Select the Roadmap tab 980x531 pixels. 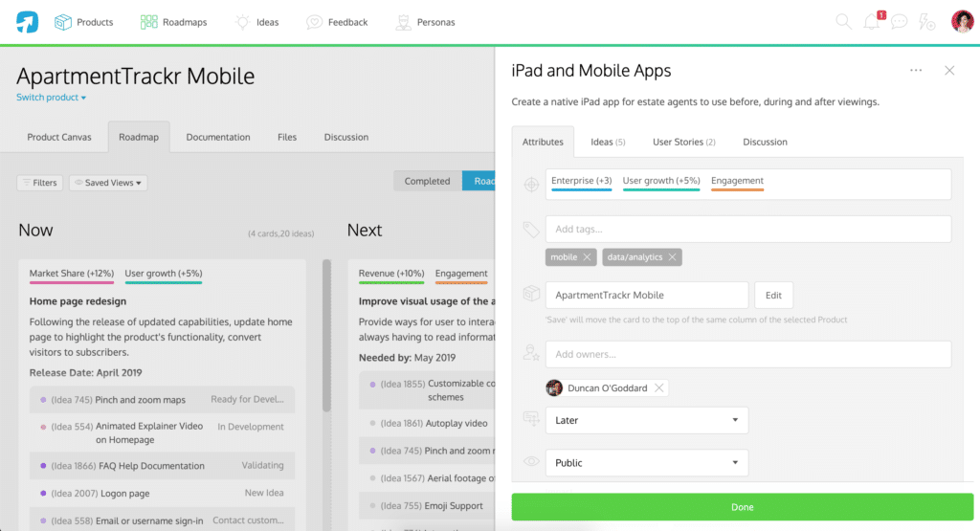point(139,137)
